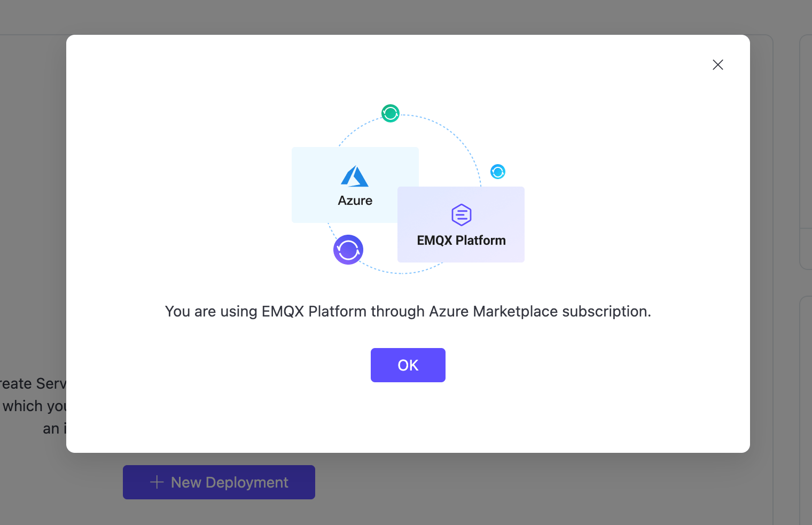
Task: Click the partially visible Create Service text
Action: coord(33,383)
